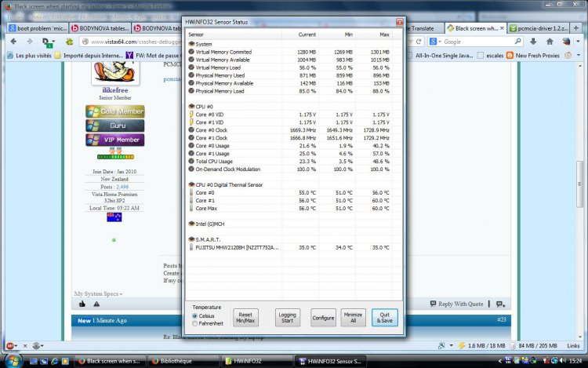Switch to the 'boot problem' Firefox tab
Screen dimensions: 588x368
point(38,28)
